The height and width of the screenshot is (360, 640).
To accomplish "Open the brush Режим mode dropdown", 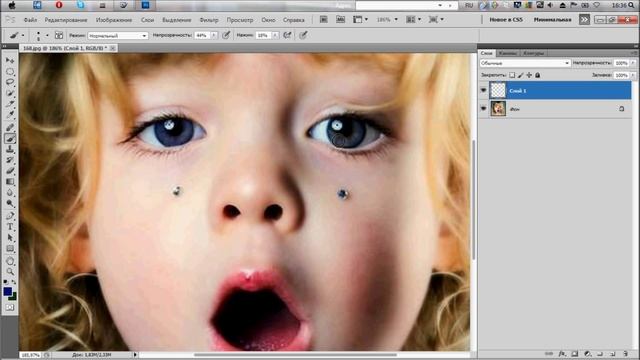I will (118, 36).
